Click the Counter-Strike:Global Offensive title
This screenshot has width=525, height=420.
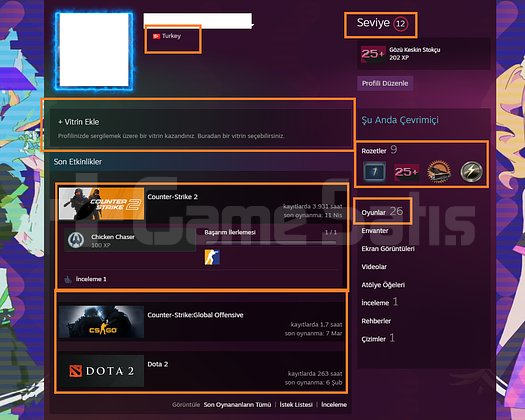195,315
